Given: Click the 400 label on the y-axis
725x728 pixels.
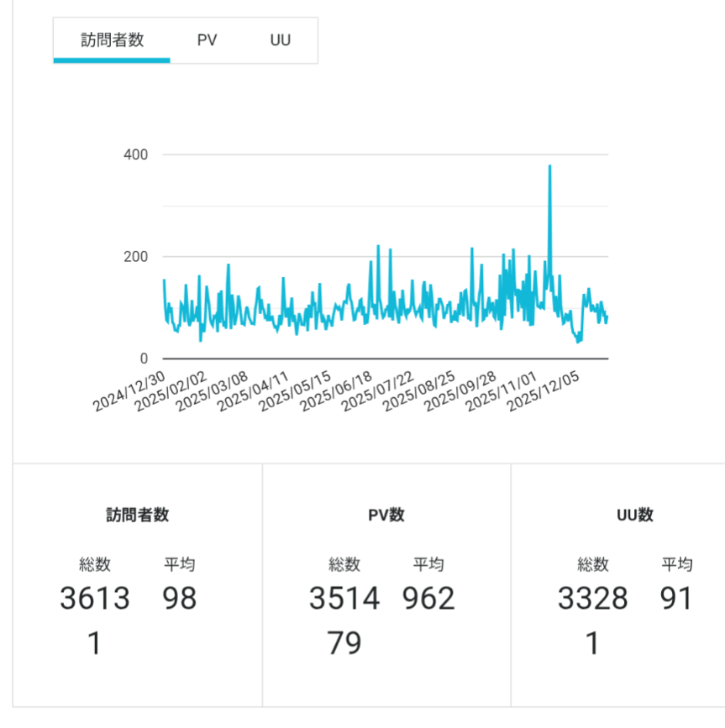Looking at the screenshot, I should pyautogui.click(x=135, y=155).
